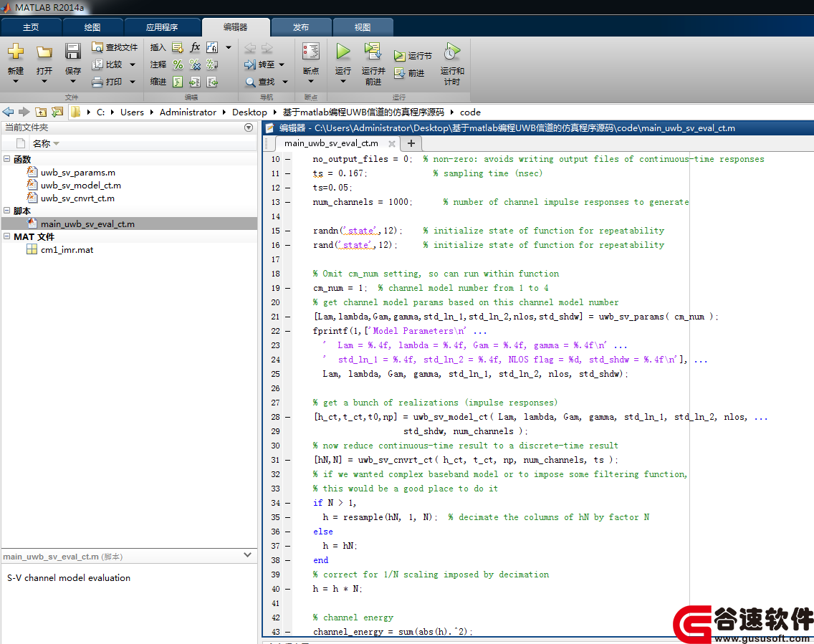
Task: Open the New (新建) dropdown arrow
Action: point(16,81)
